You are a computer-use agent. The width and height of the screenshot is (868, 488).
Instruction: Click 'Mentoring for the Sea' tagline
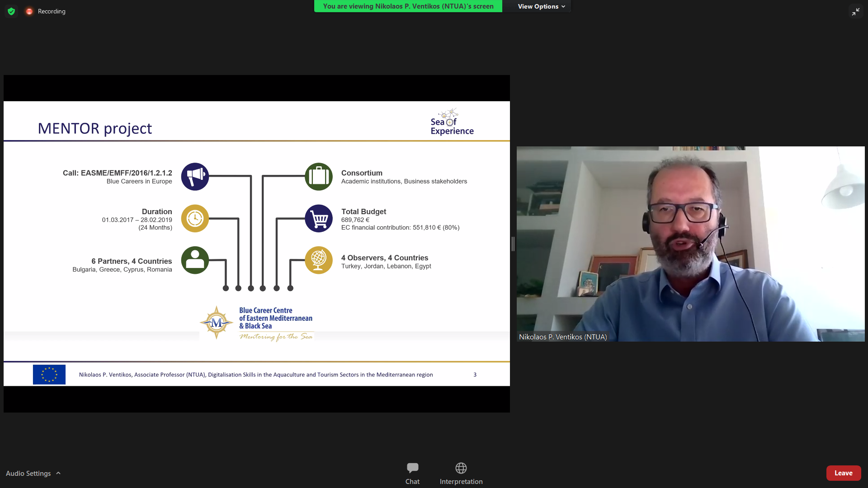[276, 337]
